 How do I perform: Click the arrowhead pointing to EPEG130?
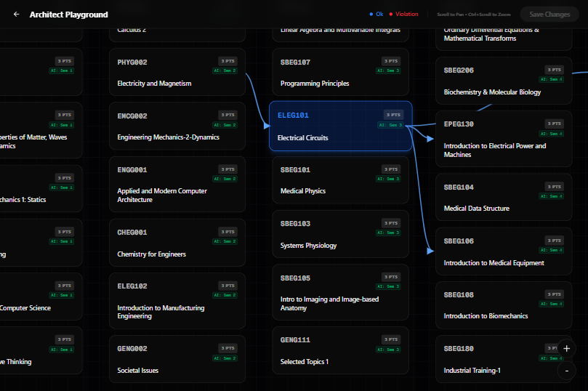[430, 139]
